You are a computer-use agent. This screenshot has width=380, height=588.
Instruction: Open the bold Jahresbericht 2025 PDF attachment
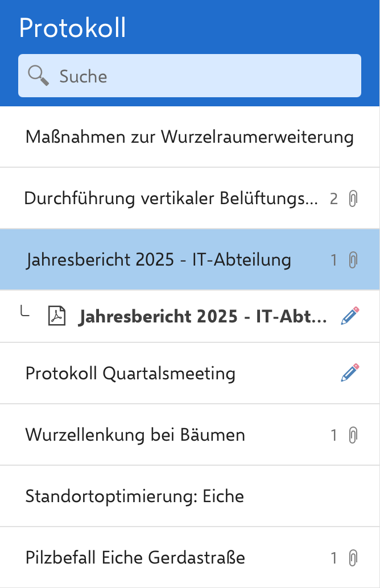click(203, 317)
